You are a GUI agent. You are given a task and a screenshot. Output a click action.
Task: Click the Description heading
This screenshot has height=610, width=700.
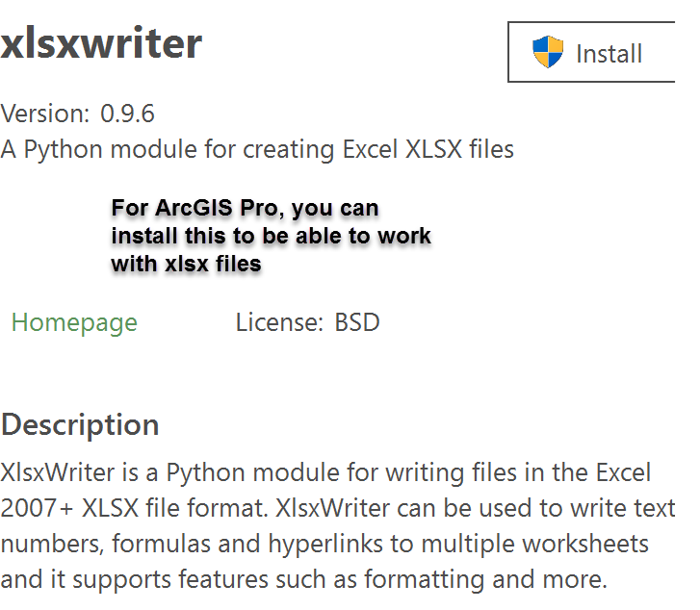point(80,424)
